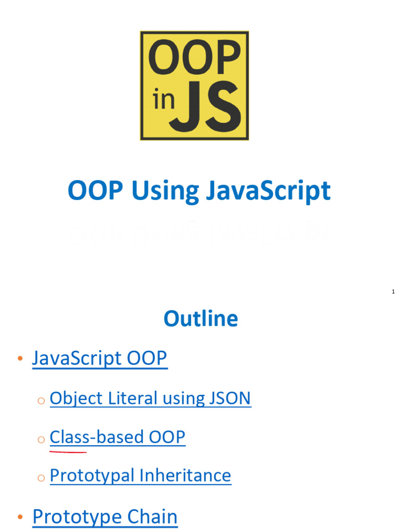Open the Object Literal using JSON link

pos(150,398)
